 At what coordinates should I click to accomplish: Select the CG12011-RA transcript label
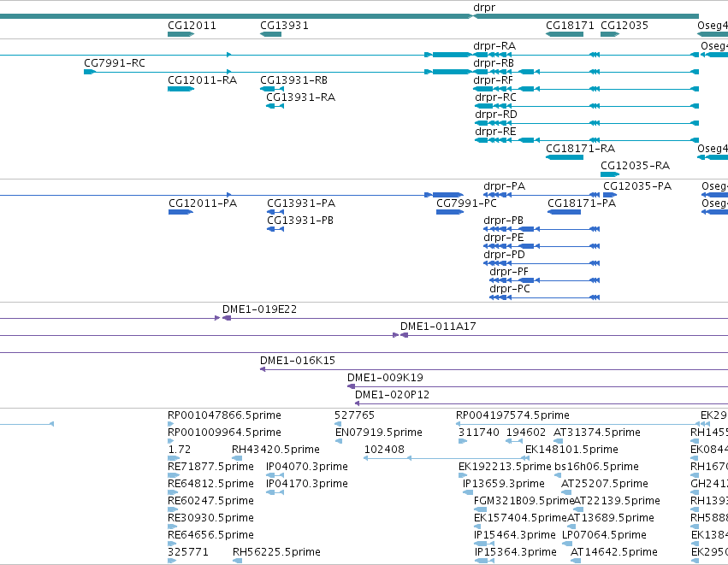202,80
